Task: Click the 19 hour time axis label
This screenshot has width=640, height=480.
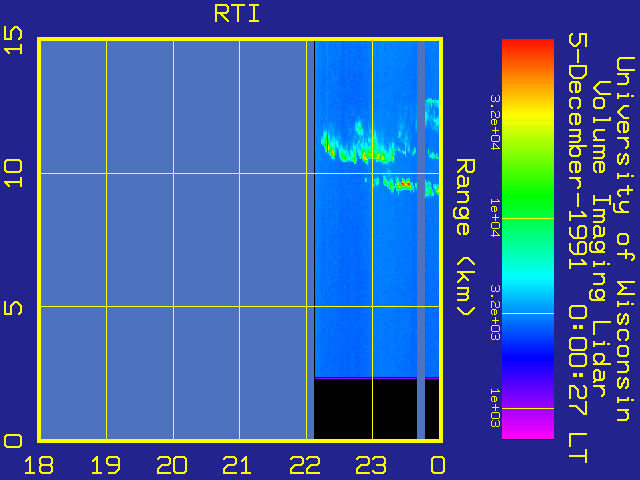Action: [105, 465]
